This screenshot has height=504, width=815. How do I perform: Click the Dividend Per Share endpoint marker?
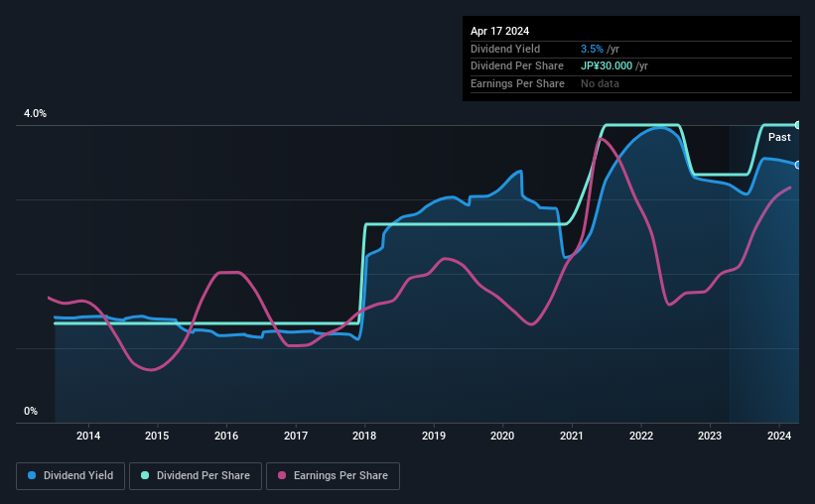(797, 125)
